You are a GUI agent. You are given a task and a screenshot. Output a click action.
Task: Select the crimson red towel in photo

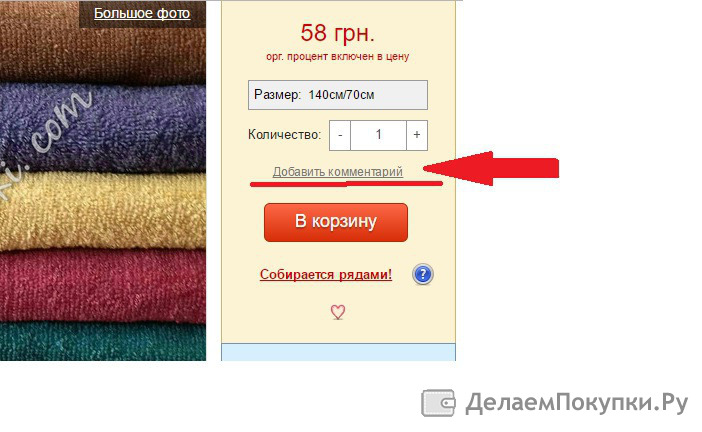tap(103, 287)
